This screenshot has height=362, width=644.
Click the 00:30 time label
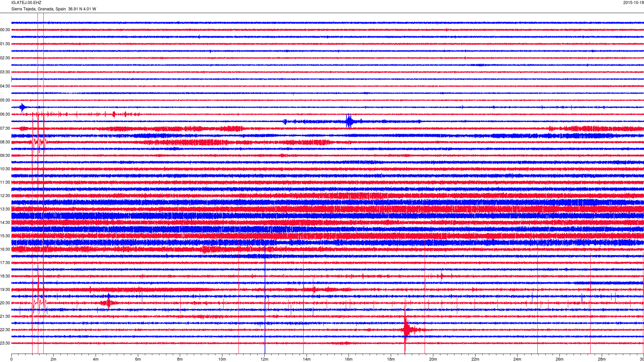[x=5, y=30]
